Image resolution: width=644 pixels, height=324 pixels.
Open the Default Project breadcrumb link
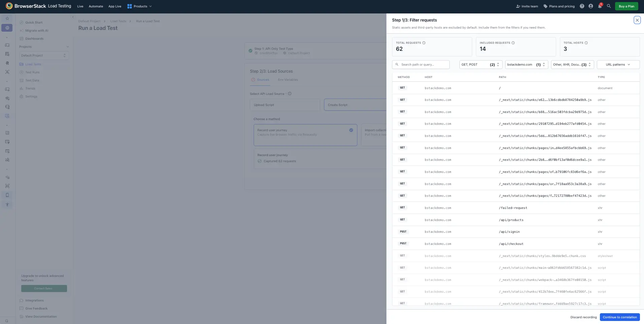pos(89,21)
